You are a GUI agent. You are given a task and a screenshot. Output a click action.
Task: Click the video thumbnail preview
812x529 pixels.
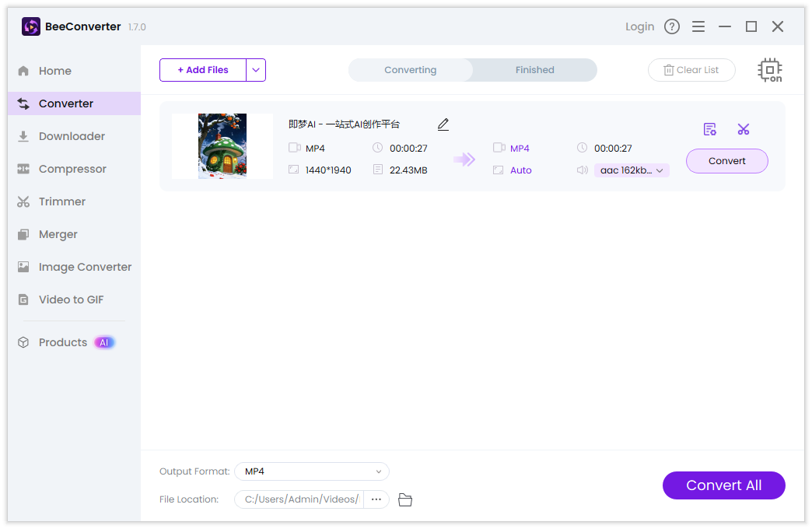pyautogui.click(x=221, y=146)
